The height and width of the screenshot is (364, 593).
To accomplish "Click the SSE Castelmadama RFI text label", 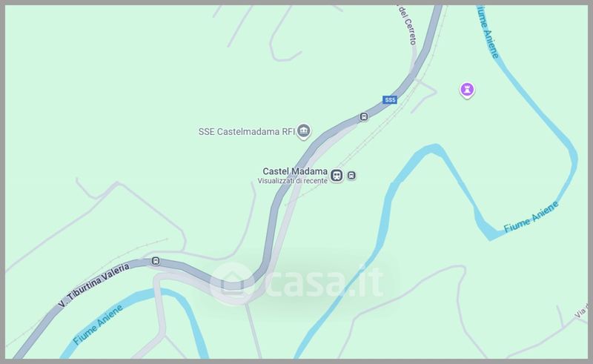I will tap(247, 132).
